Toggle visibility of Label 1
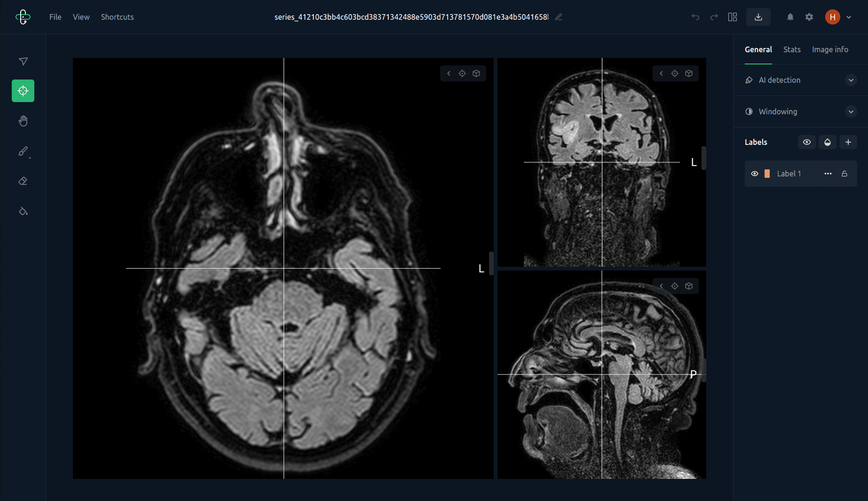868x501 pixels. 755,174
